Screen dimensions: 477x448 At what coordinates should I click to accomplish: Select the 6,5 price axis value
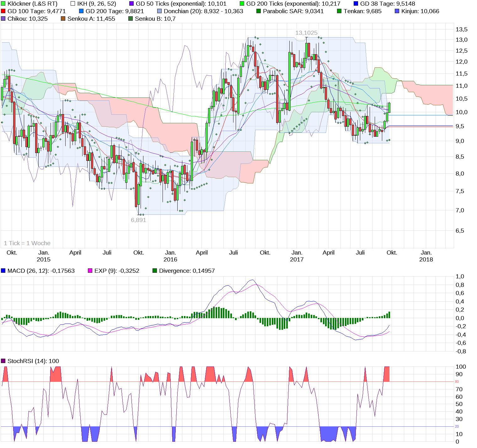coord(460,231)
